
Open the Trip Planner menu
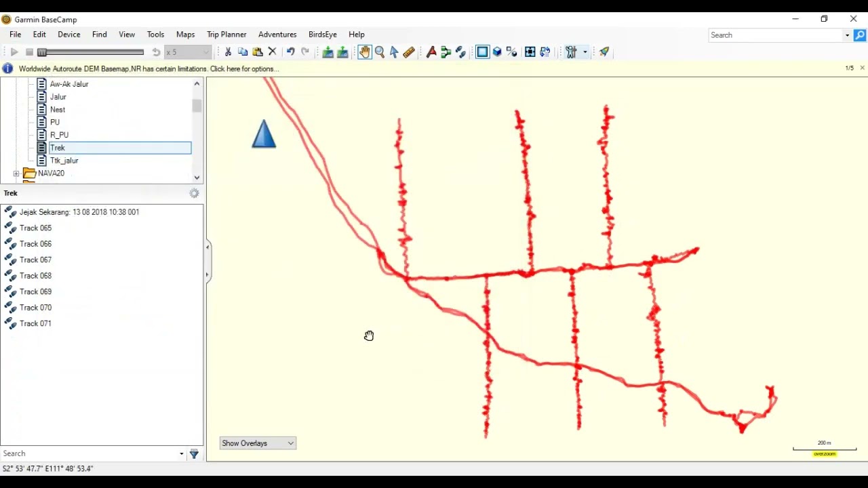pos(226,35)
